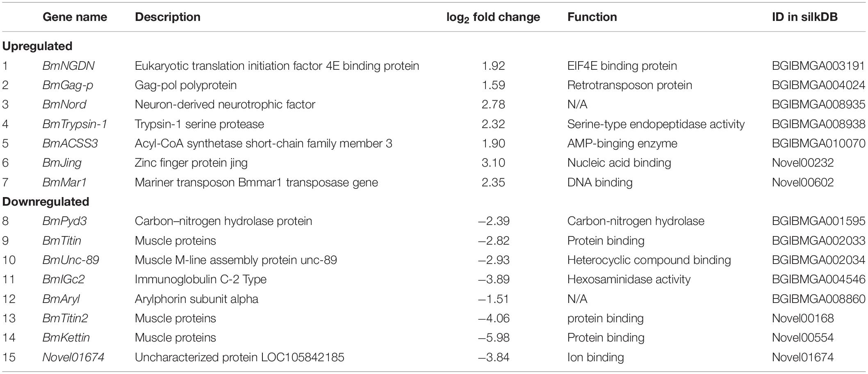Select the log2 fold change header
868x374 pixels.
[493, 17]
